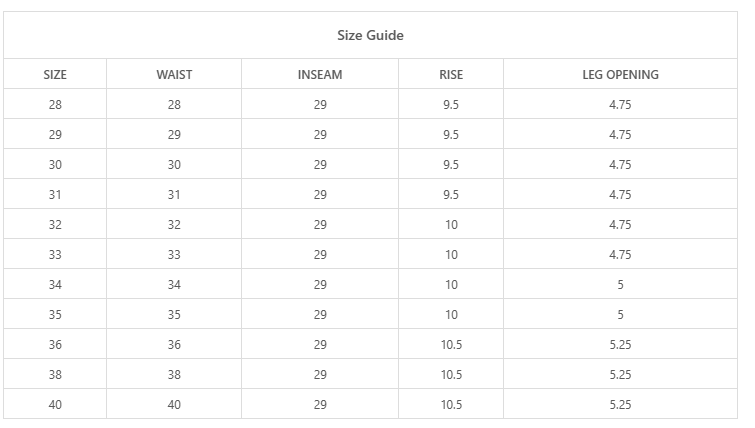755x428 pixels.
Task: Click the size 40 cell in SIZE column
Action: 55,405
